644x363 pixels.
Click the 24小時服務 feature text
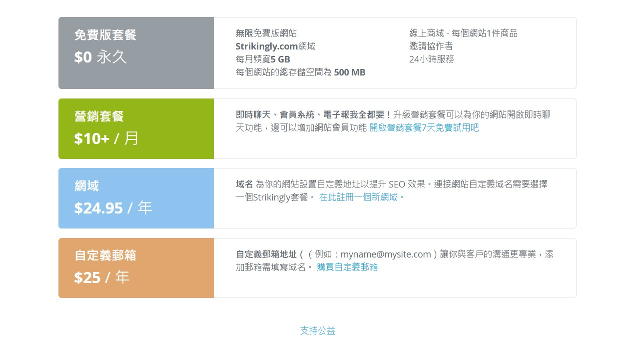click(x=432, y=59)
